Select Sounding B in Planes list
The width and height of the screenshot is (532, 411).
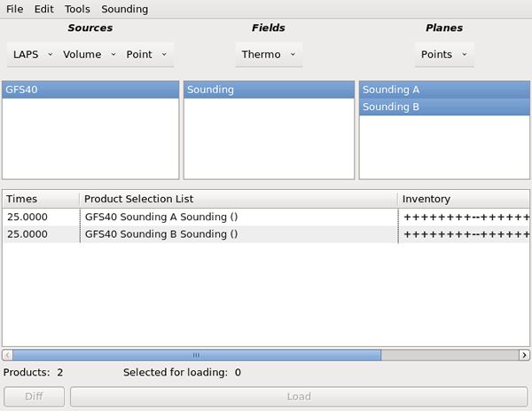coord(444,107)
